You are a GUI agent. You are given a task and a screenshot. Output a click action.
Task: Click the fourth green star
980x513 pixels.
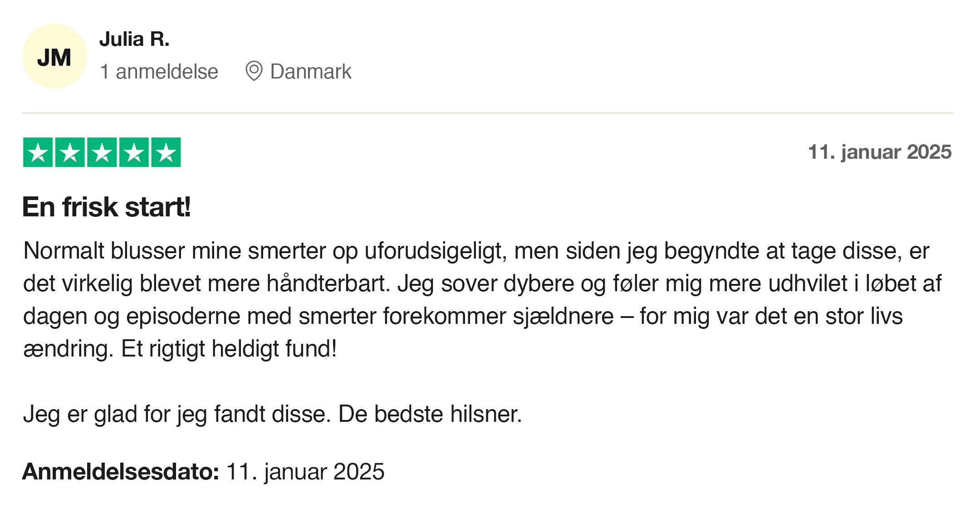[x=134, y=152]
